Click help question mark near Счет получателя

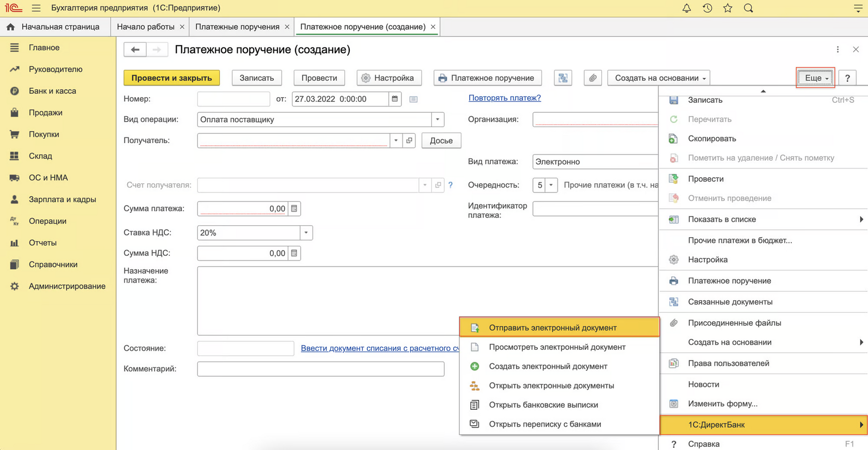tap(451, 185)
